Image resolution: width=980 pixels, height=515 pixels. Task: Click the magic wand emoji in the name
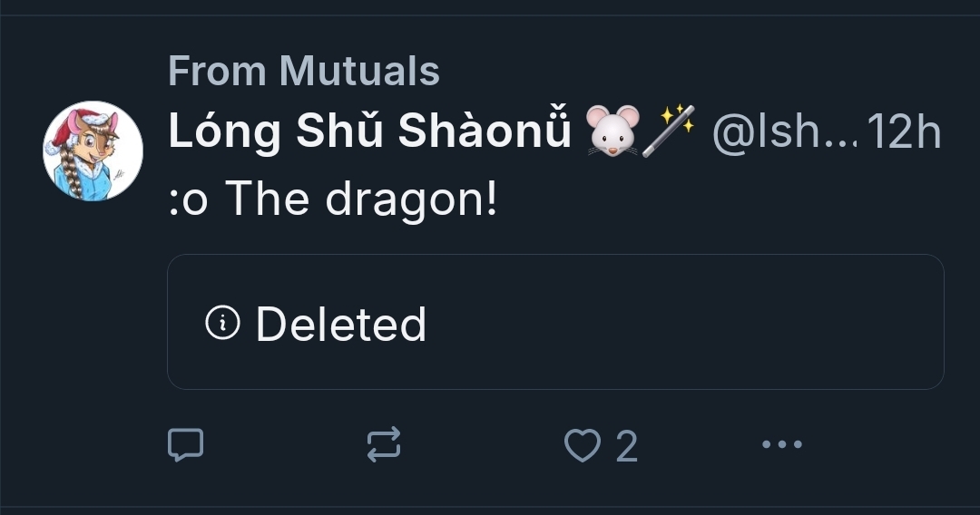669,131
